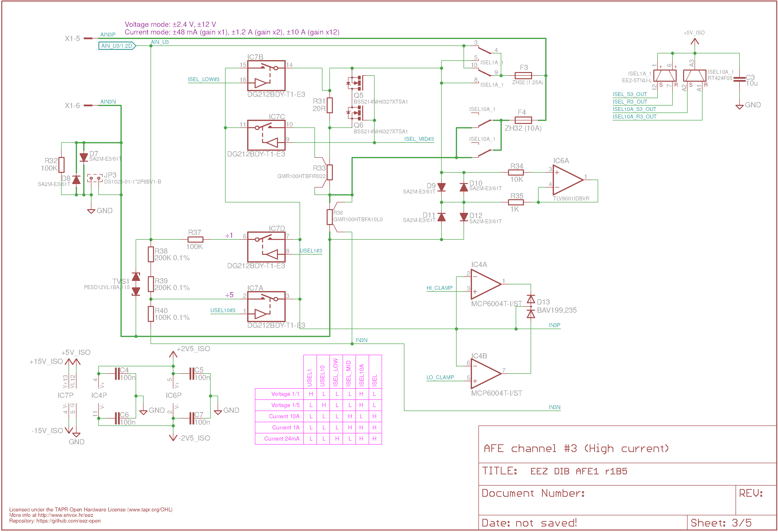The width and height of the screenshot is (778, 532).
Task: Click the 'Sheet: 3/5' title block field
Action: (721, 523)
